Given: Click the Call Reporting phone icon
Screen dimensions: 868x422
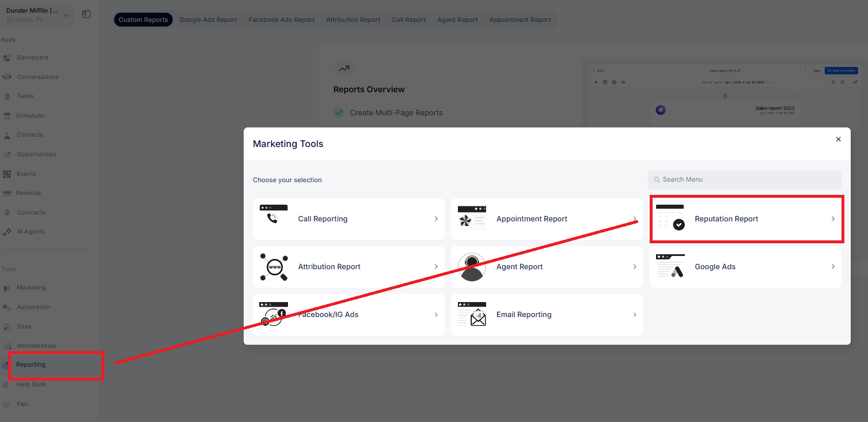Looking at the screenshot, I should pyautogui.click(x=274, y=214).
